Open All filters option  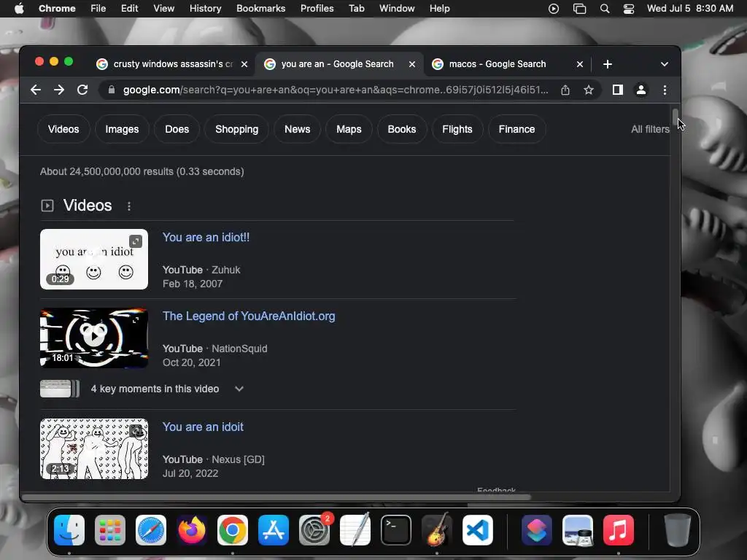pos(650,129)
